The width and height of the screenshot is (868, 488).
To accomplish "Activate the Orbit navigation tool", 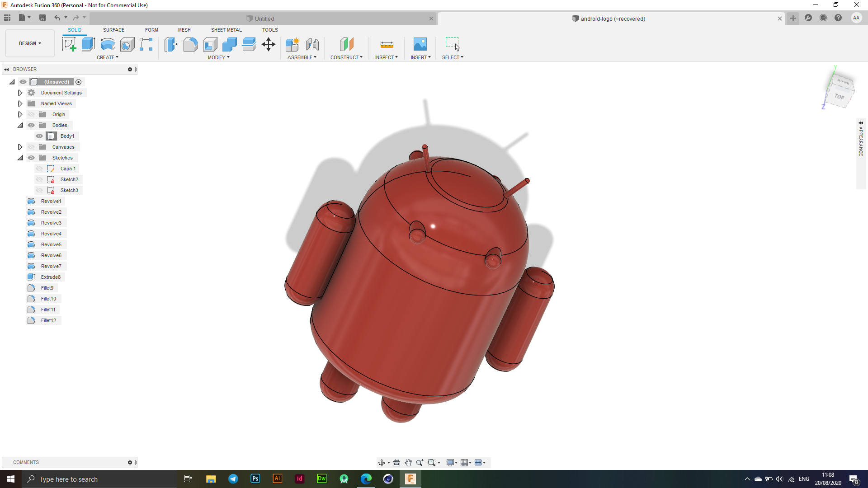I will [x=382, y=462].
